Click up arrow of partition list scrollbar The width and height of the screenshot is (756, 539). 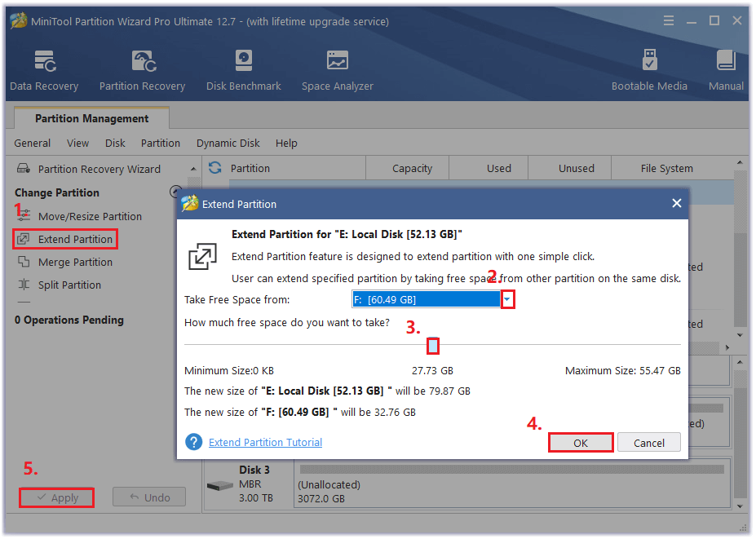click(x=740, y=163)
